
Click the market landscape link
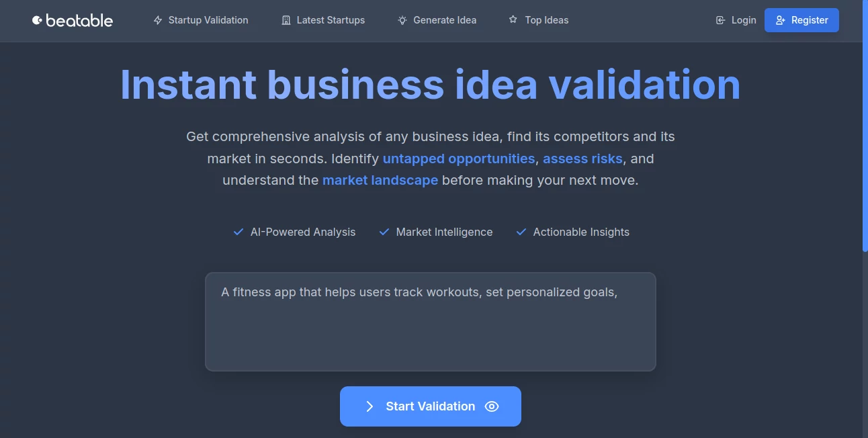tap(380, 180)
